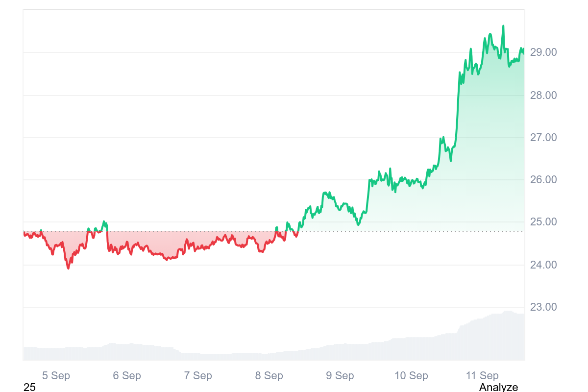Click the lowest red dip of the price line

(68, 268)
